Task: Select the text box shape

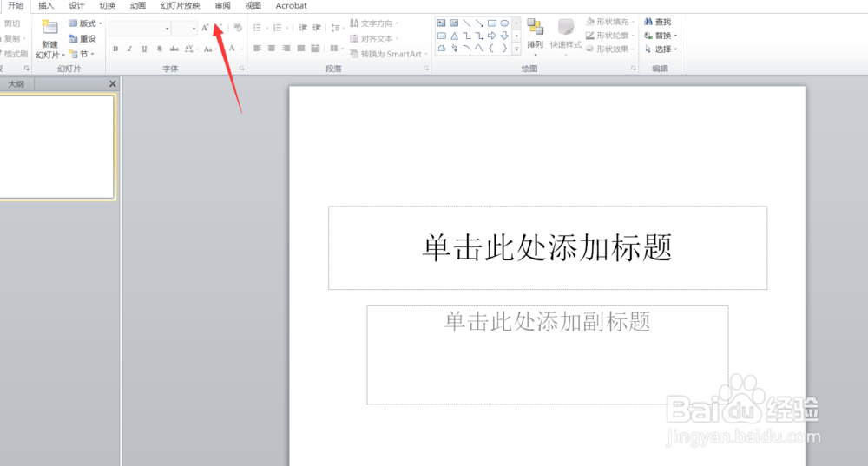Action: (x=441, y=23)
